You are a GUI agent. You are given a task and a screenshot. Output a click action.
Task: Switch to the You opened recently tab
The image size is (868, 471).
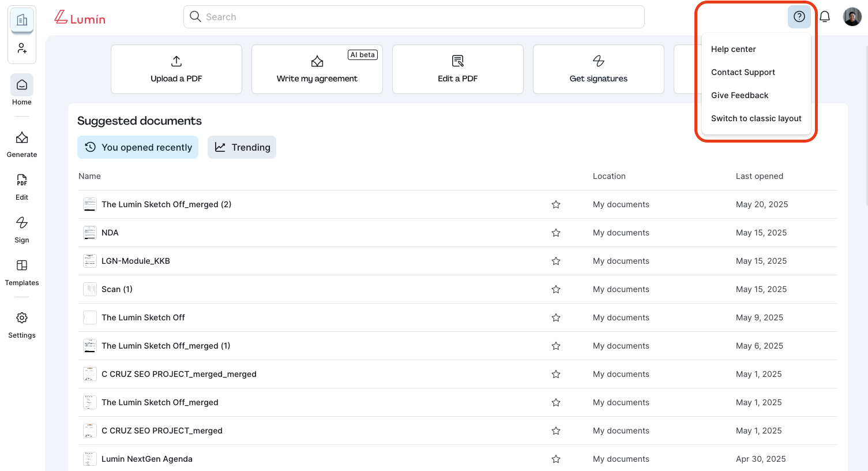tap(138, 147)
